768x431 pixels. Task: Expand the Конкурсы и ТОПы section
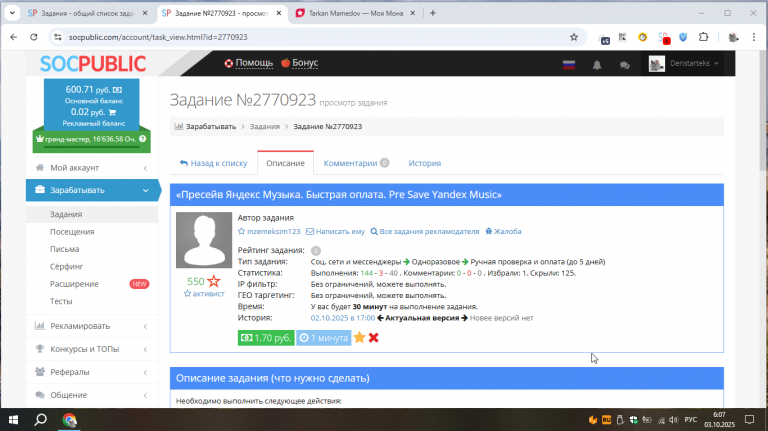coord(92,349)
